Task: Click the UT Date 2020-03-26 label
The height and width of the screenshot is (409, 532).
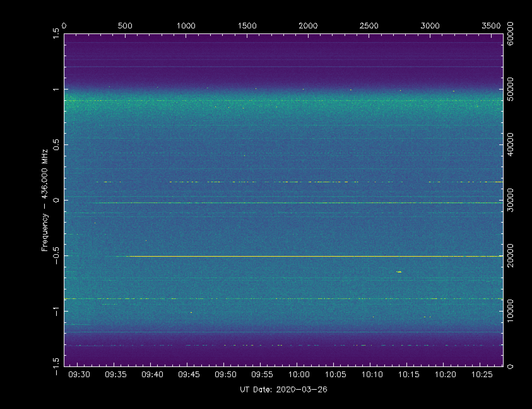Action: pyautogui.click(x=283, y=389)
